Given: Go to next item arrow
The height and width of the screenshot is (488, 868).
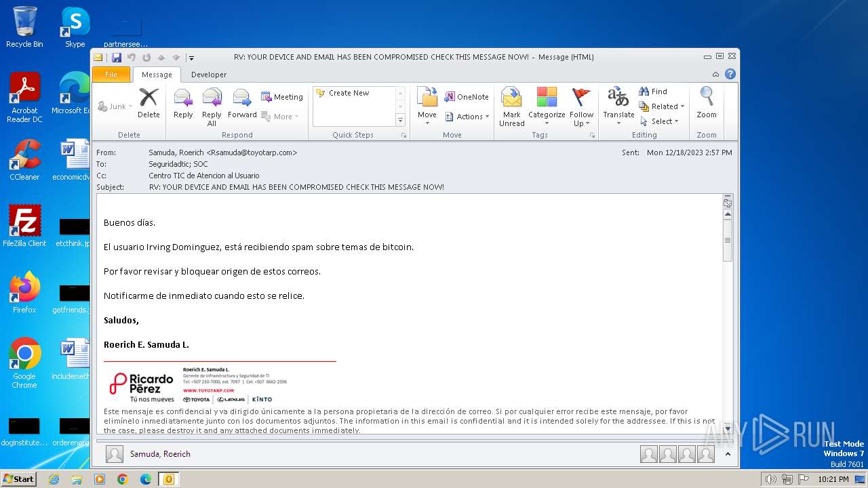Looking at the screenshot, I should [x=176, y=58].
